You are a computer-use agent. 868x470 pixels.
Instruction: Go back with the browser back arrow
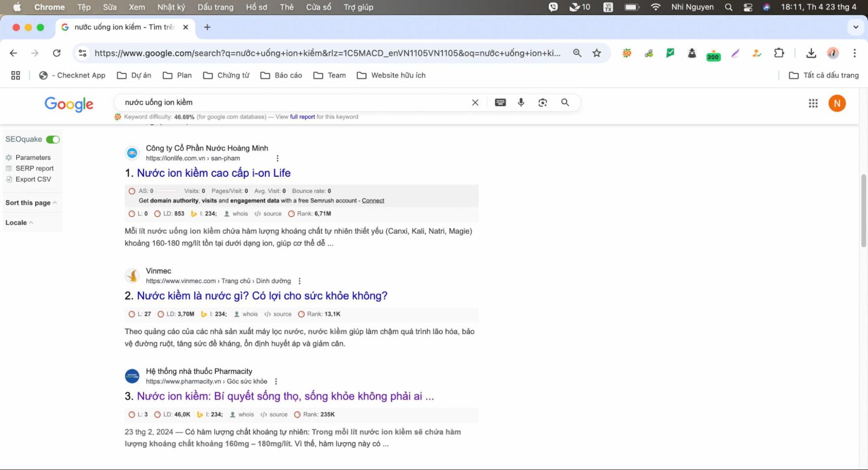coord(13,53)
